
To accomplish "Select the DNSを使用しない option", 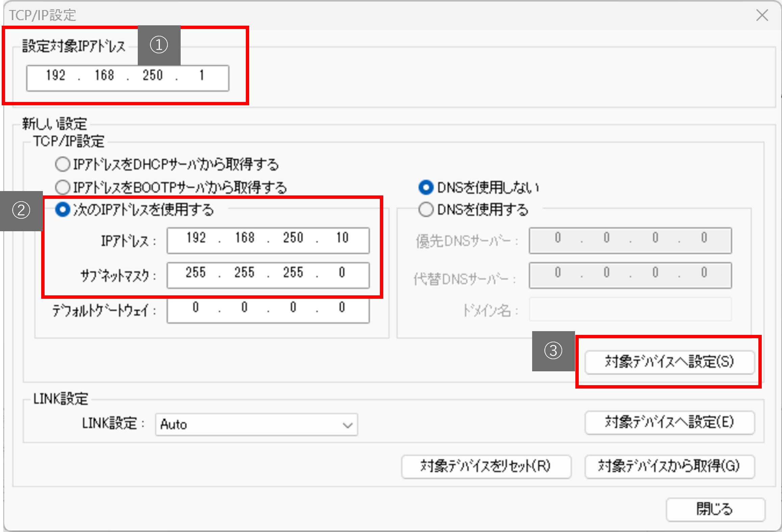I will (x=426, y=188).
